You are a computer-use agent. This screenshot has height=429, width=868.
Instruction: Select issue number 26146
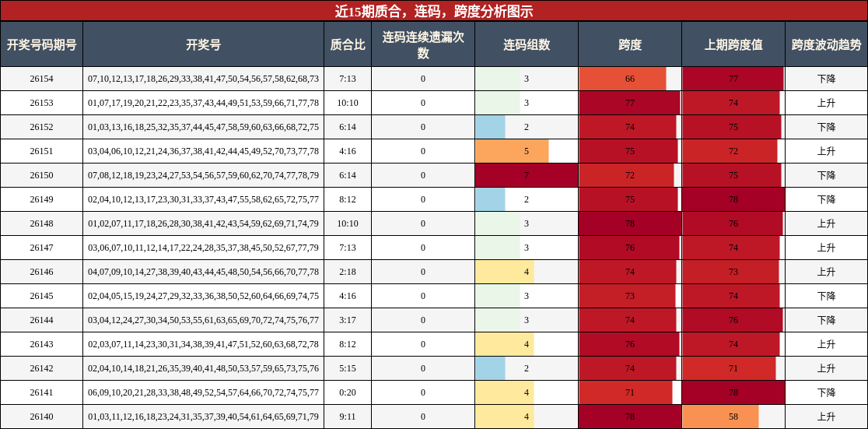click(x=41, y=272)
